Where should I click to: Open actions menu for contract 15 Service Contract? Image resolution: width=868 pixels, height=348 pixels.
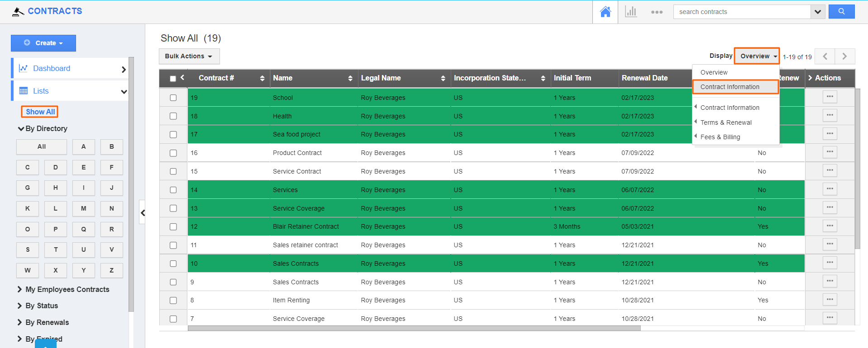[830, 170]
